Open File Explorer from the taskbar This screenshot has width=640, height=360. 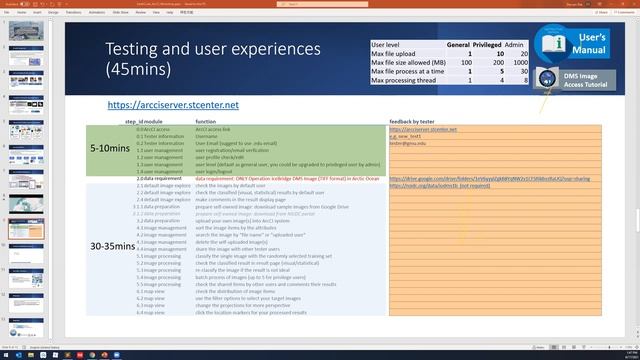tap(31, 355)
